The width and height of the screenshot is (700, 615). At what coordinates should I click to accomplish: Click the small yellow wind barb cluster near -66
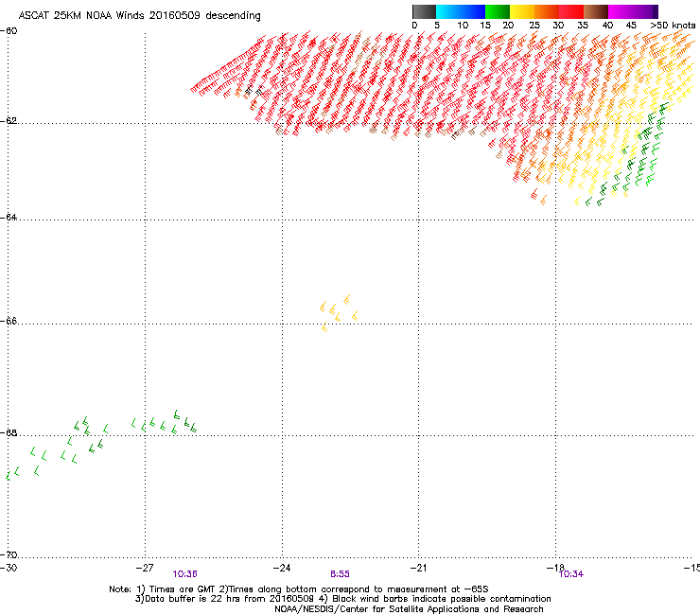click(x=340, y=312)
